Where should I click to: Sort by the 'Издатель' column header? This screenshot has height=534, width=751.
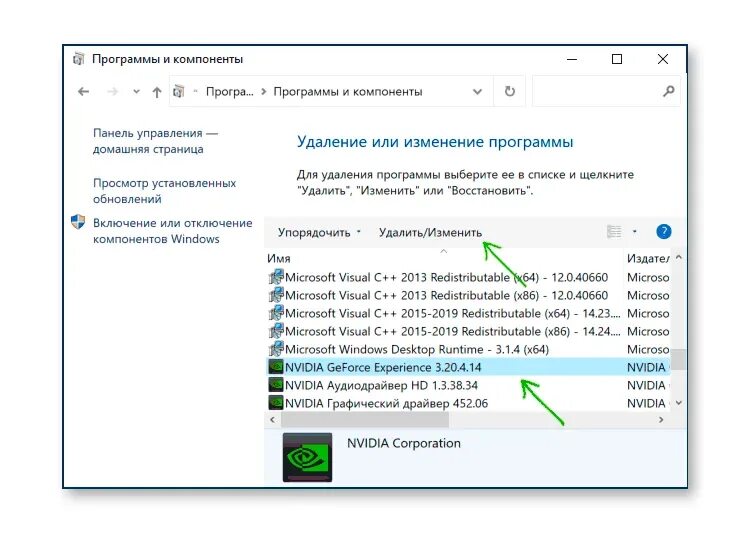coord(648,258)
